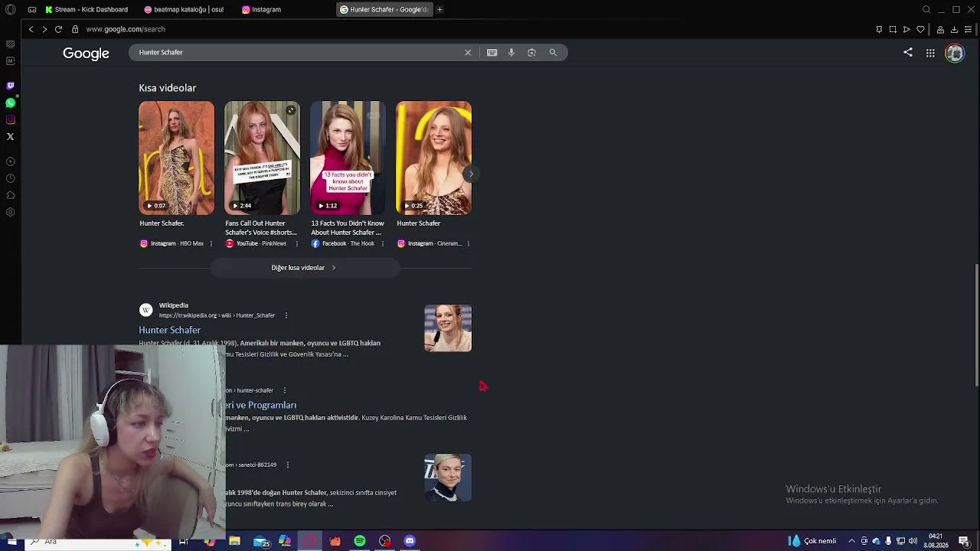Search open tabs with the magnifier

926,9
